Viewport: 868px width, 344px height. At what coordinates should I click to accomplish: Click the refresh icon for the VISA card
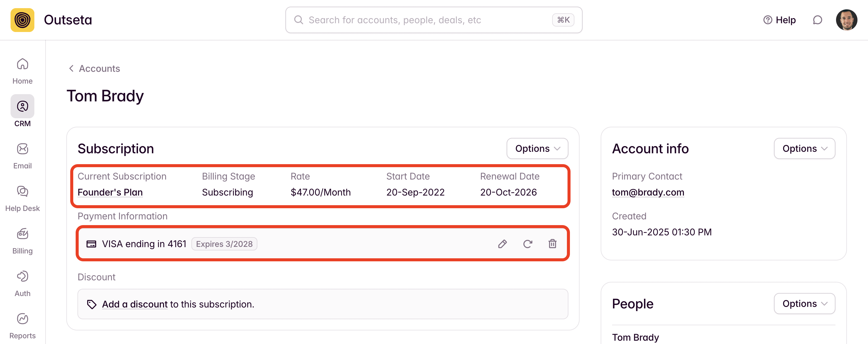click(x=527, y=244)
